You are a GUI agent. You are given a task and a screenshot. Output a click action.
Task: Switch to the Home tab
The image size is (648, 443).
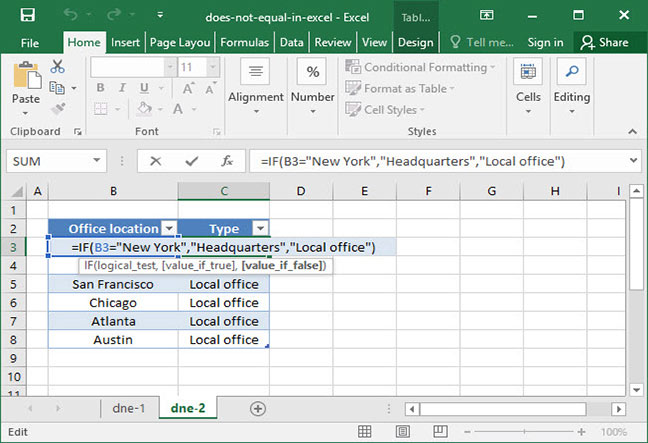(x=84, y=43)
